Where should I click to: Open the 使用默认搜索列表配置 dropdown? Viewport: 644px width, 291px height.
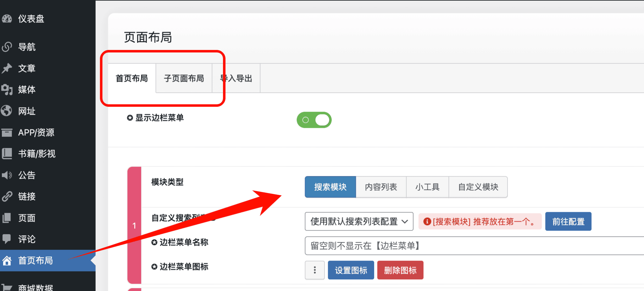click(x=358, y=221)
